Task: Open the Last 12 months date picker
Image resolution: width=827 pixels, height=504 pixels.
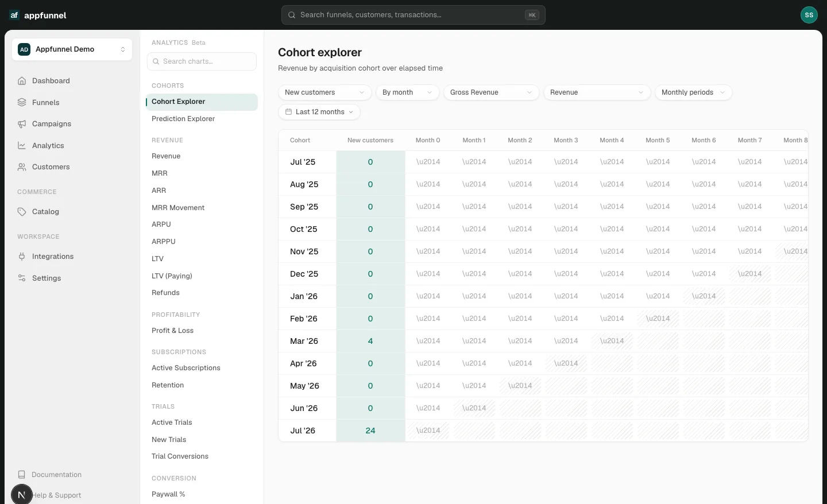Action: (319, 112)
